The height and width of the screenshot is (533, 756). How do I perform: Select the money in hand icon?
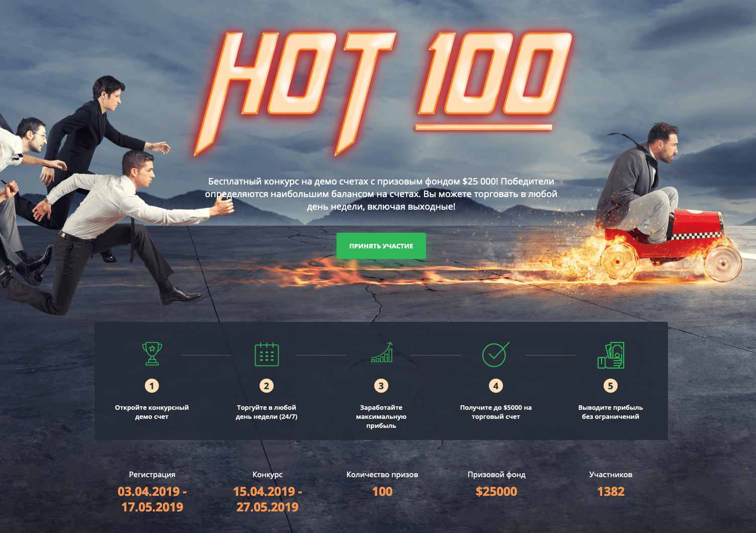pos(611,355)
